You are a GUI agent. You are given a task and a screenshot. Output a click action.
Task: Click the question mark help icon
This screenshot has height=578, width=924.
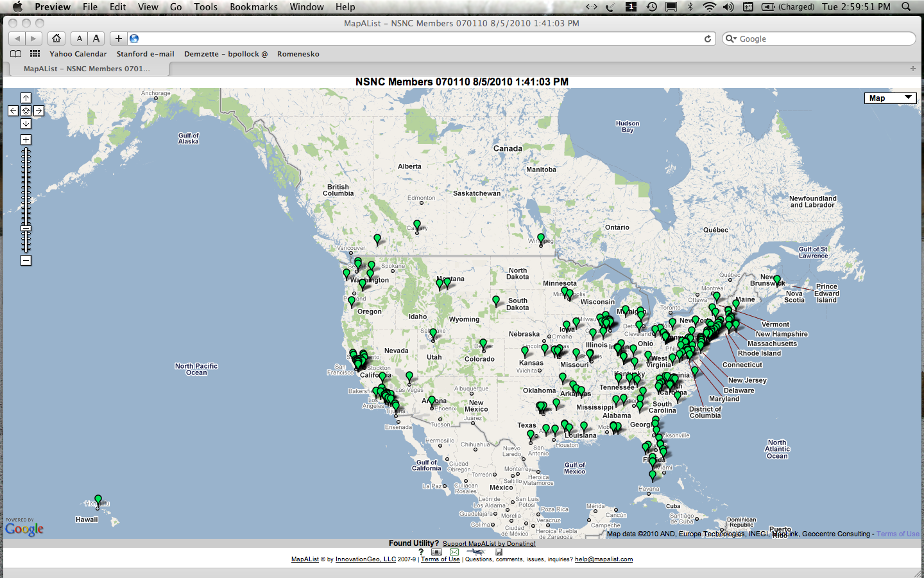tap(421, 552)
